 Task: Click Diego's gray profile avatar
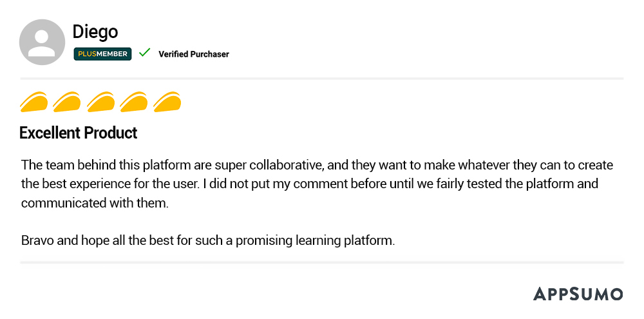pyautogui.click(x=43, y=41)
